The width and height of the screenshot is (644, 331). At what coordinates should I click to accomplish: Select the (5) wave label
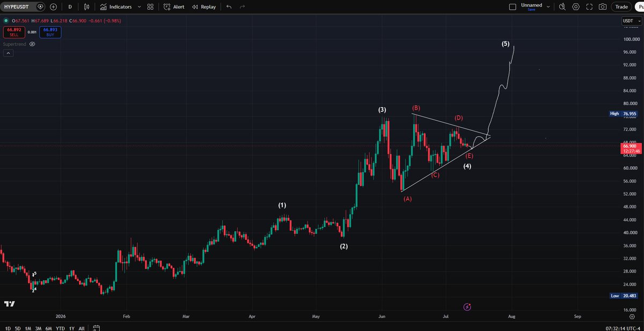[x=506, y=43]
